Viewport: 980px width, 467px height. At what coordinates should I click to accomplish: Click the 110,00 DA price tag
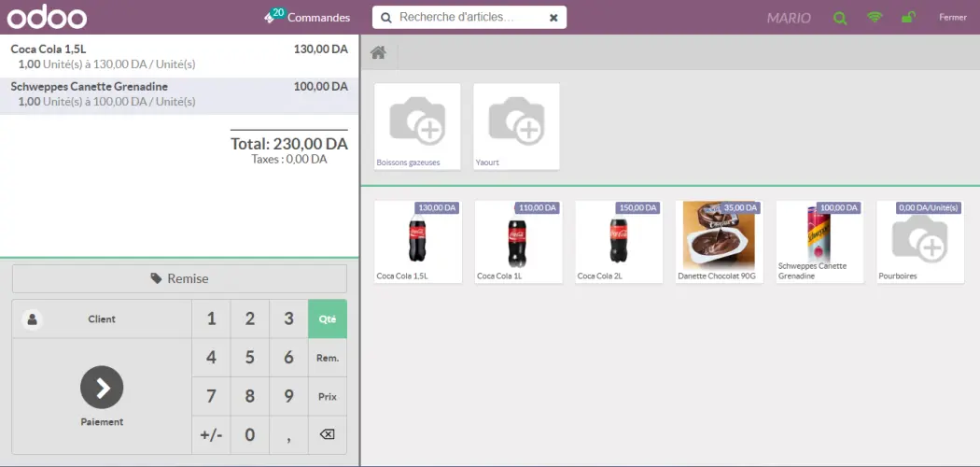tap(538, 207)
